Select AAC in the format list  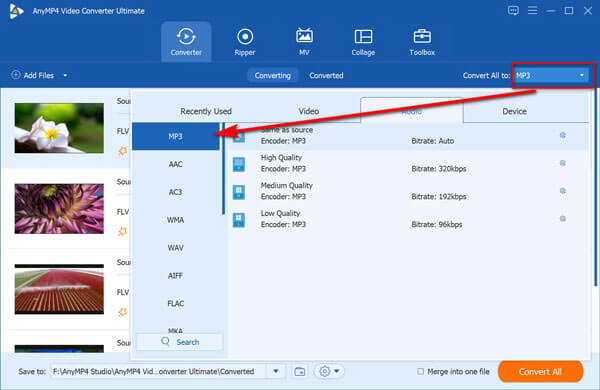point(176,164)
